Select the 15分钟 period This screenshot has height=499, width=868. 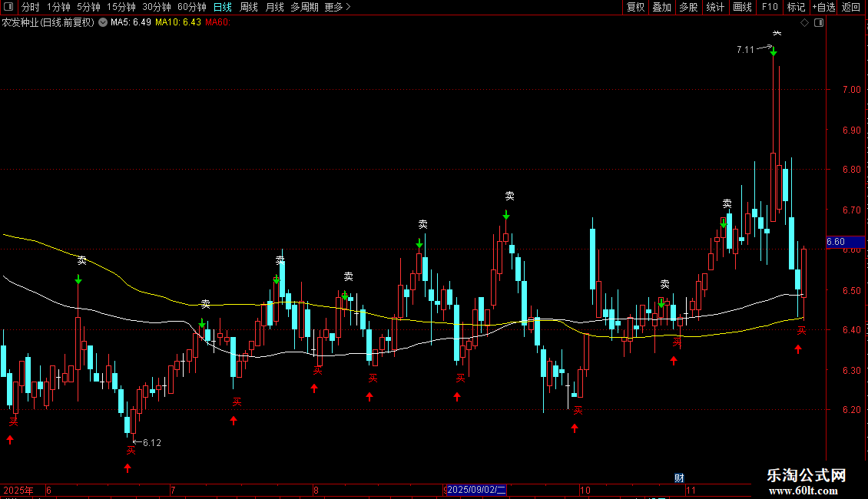[x=121, y=7]
